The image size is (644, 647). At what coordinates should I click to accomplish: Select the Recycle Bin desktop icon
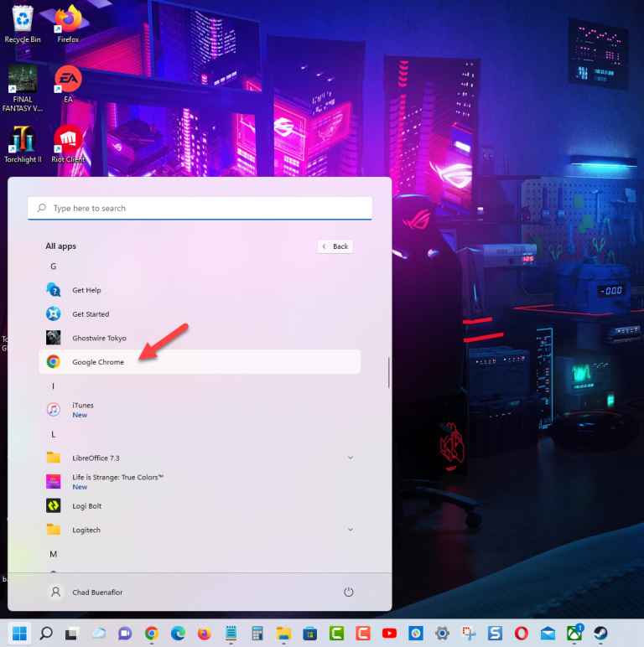point(23,24)
